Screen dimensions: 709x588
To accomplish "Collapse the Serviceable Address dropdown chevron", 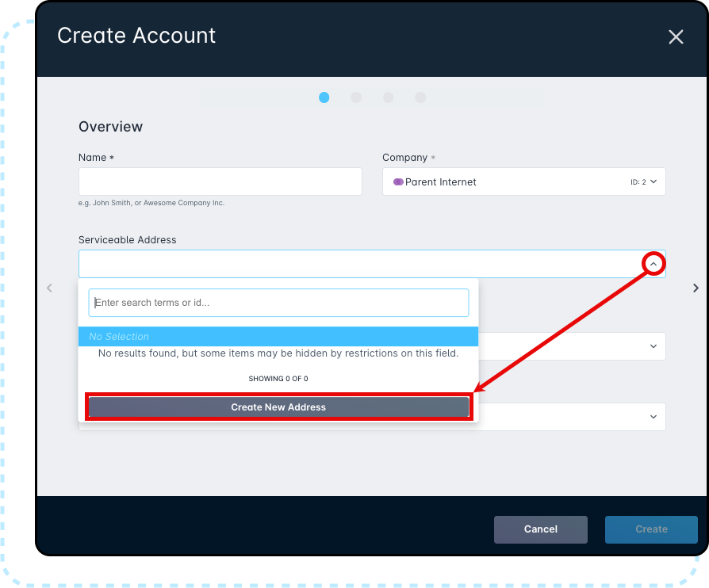I will pyautogui.click(x=653, y=264).
